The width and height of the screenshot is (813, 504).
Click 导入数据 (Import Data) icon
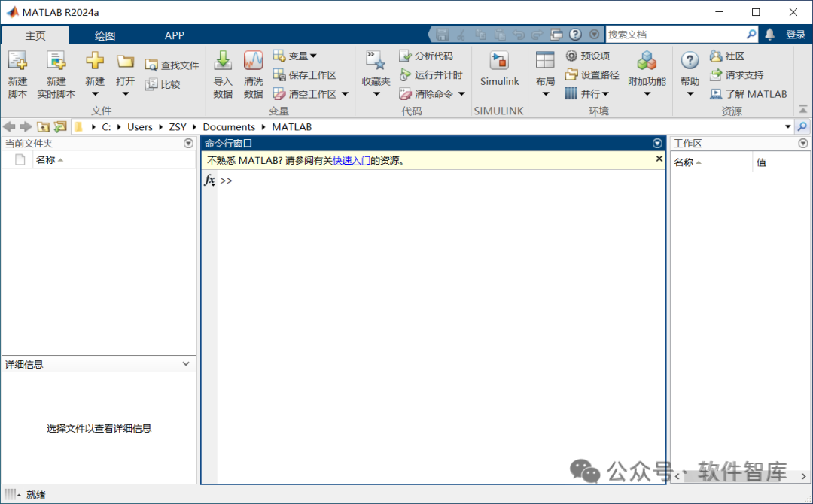click(223, 61)
